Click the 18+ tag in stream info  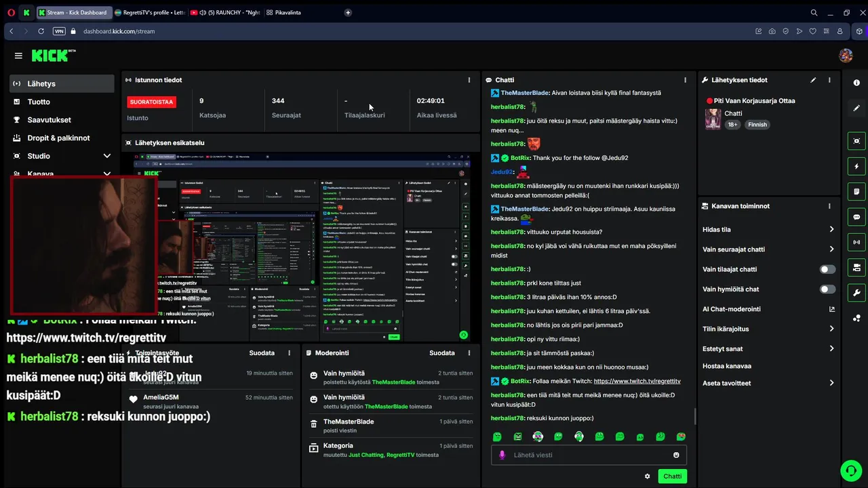tap(732, 125)
